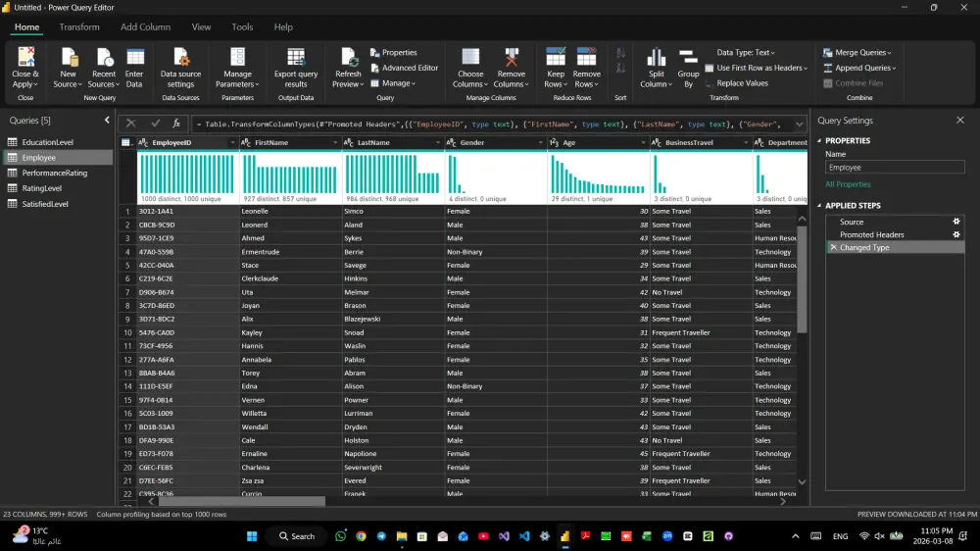Open the Tools tab
980x551 pixels.
242,26
